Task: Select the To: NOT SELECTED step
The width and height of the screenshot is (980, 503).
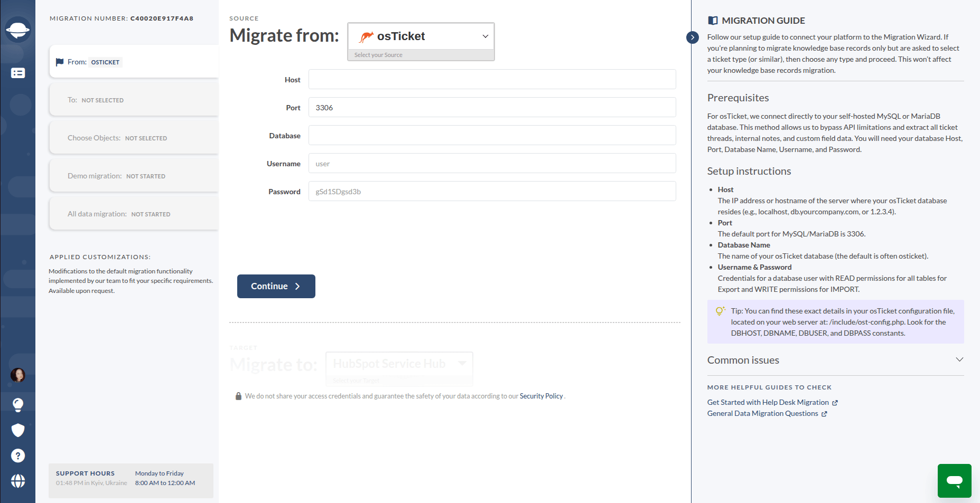Action: click(134, 100)
